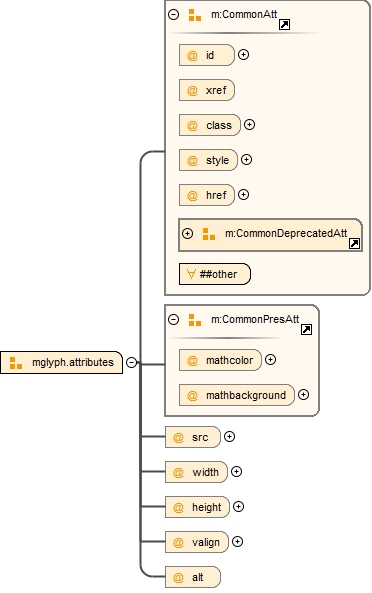Collapse the m:CommonAtt group

174,15
